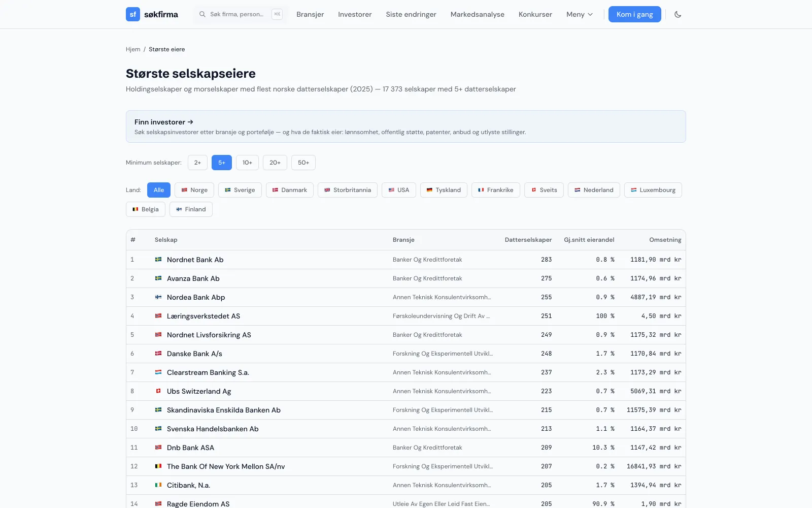Set minimum selskaper to 2+

pyautogui.click(x=197, y=163)
